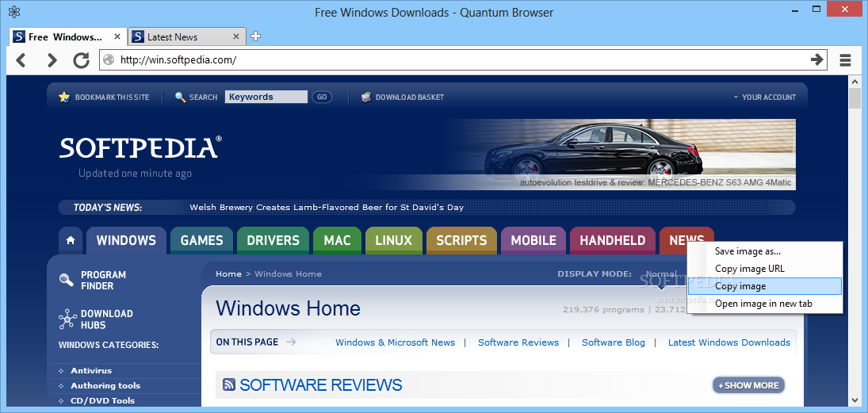
Task: Click the vertical scrollbar thumb
Action: click(x=855, y=98)
